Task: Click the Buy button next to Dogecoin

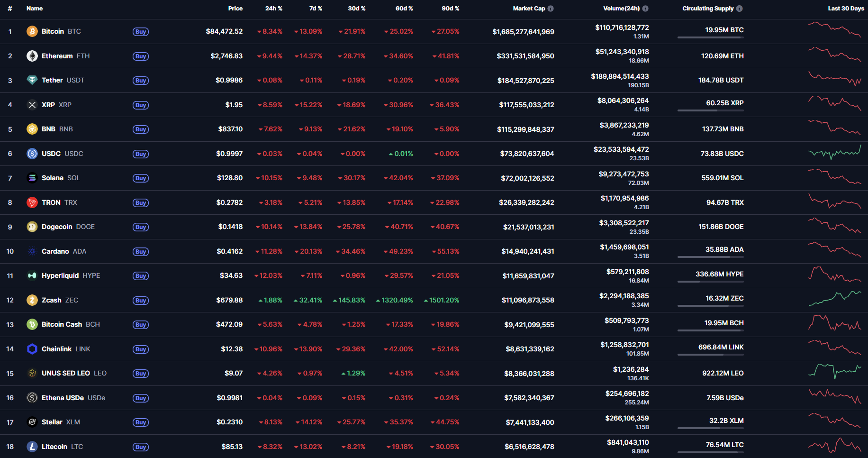Action: point(141,227)
